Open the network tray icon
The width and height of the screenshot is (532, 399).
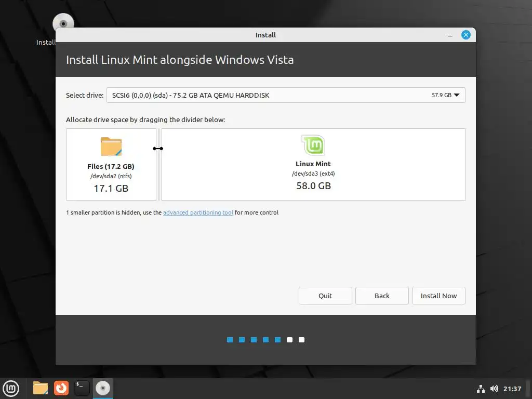point(481,389)
